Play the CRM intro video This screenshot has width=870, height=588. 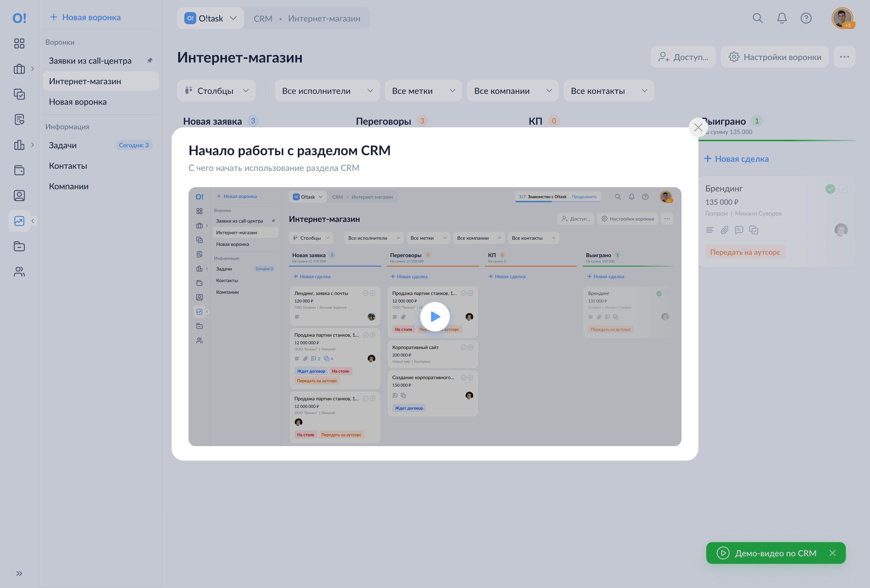point(435,316)
